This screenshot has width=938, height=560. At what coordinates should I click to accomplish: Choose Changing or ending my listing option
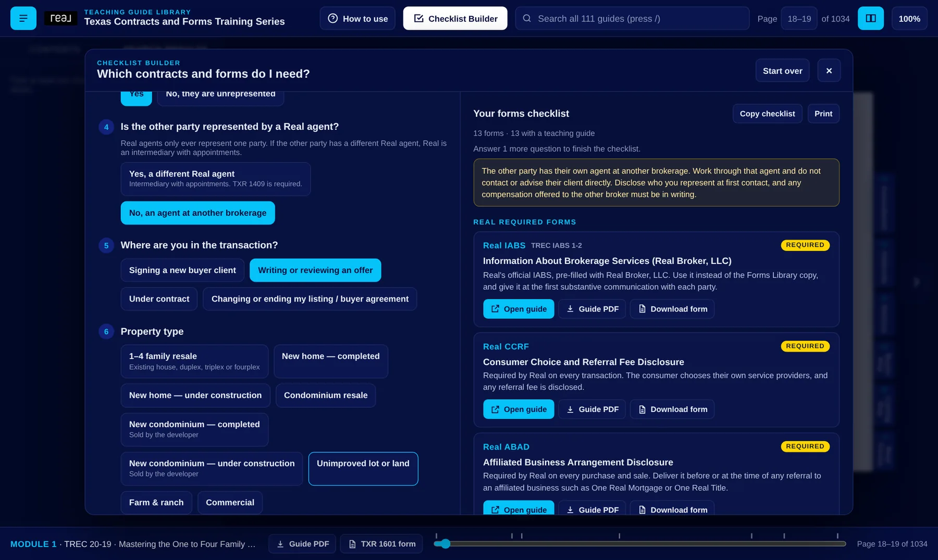310,299
